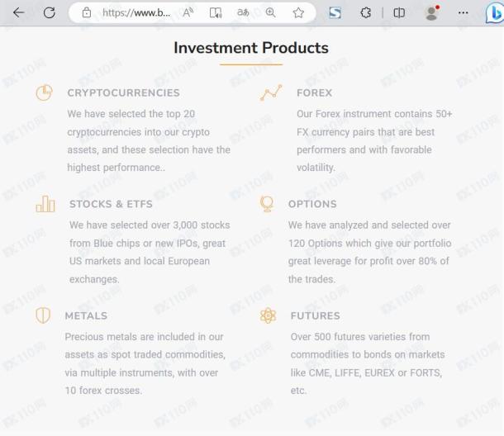Click the FOREX chart icon
504x436 pixels.
pos(271,92)
